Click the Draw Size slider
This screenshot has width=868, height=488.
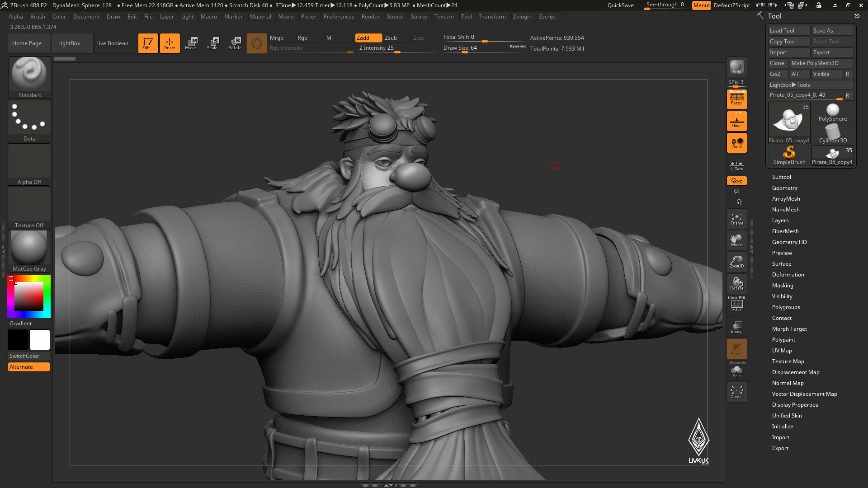click(484, 48)
